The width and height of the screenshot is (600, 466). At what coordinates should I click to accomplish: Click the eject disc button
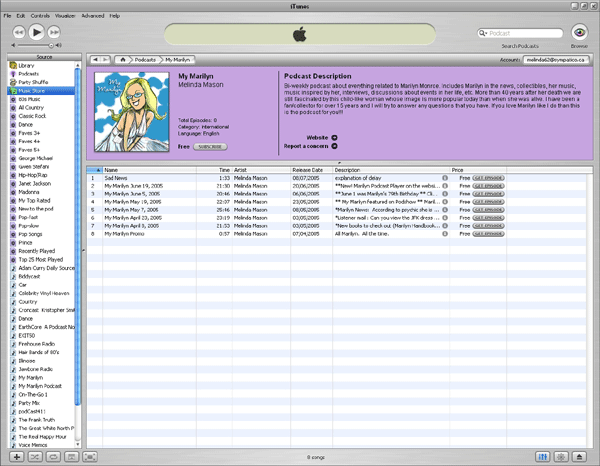(x=579, y=457)
